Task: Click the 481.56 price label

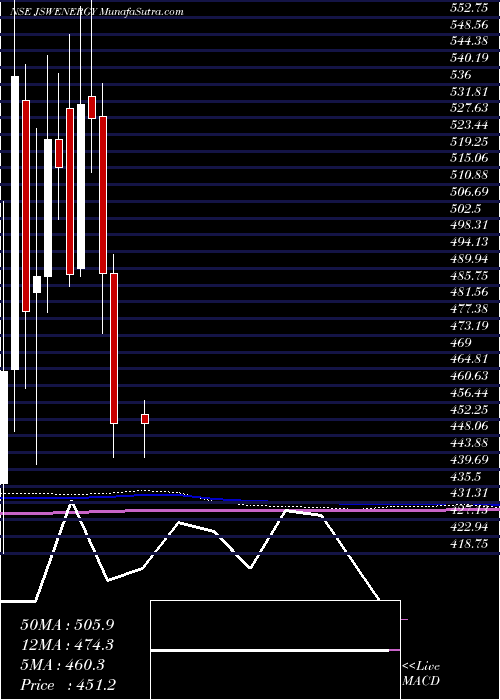Action: [471, 291]
